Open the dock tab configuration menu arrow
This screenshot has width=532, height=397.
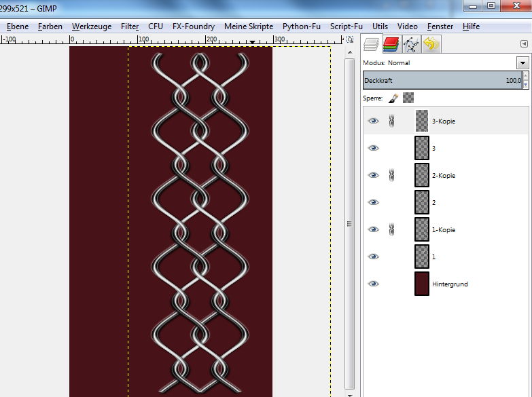[x=524, y=44]
